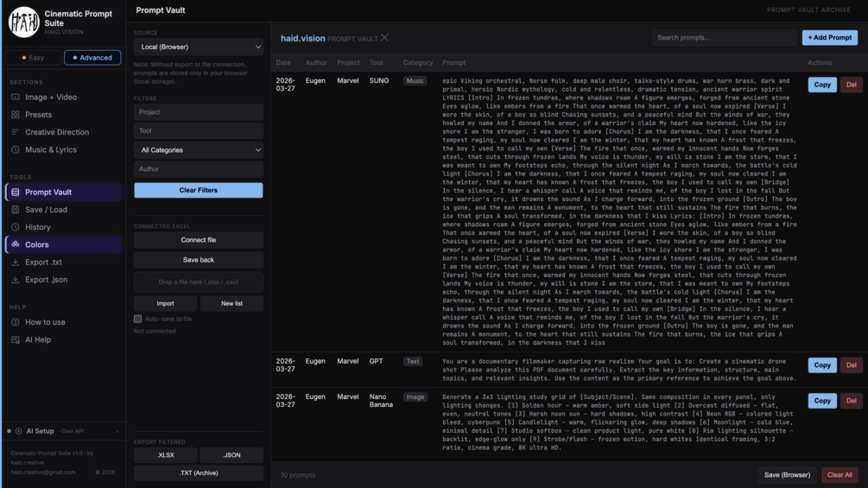Click the Add Prompt button
868x488 pixels.
(x=830, y=38)
